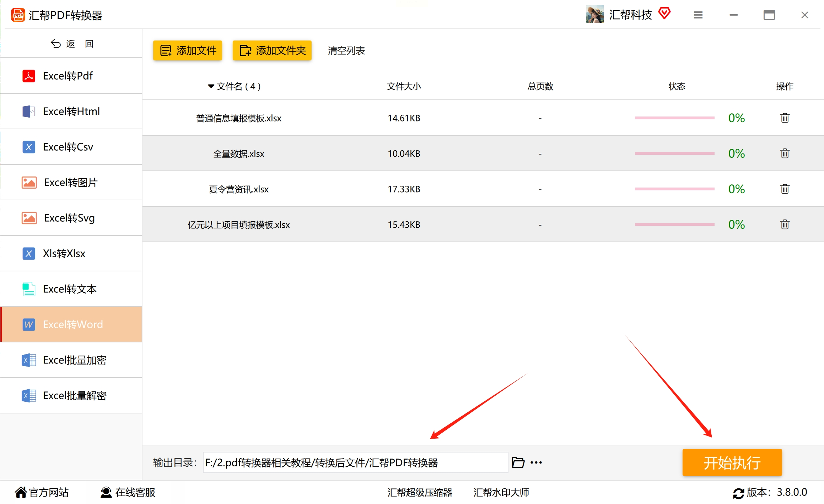This screenshot has height=504, width=824.
Task: Click trash icon for 全量数据.xlsx
Action: [785, 153]
